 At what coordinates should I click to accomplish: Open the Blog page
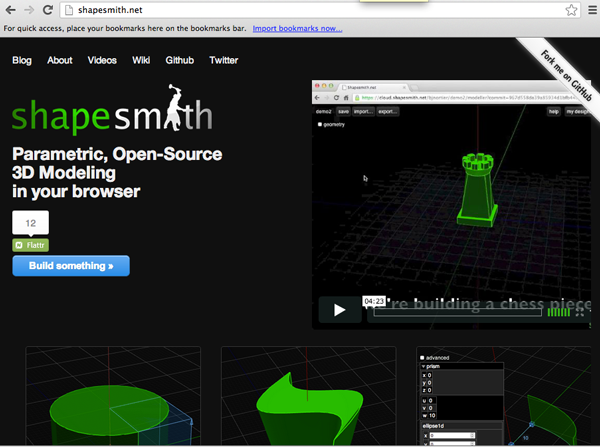click(22, 60)
